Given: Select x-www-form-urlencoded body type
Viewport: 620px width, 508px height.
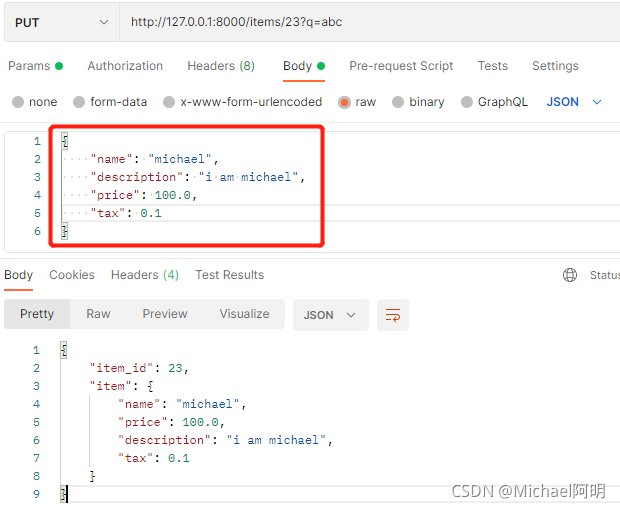Looking at the screenshot, I should coord(243,102).
